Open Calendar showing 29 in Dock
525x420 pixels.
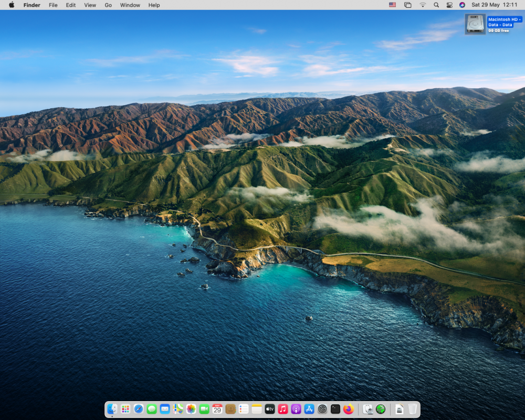217,409
